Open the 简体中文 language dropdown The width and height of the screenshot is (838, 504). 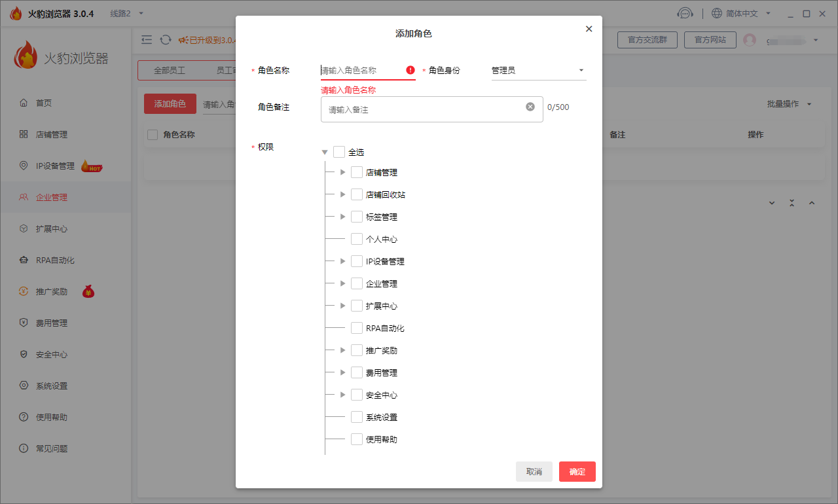point(742,14)
